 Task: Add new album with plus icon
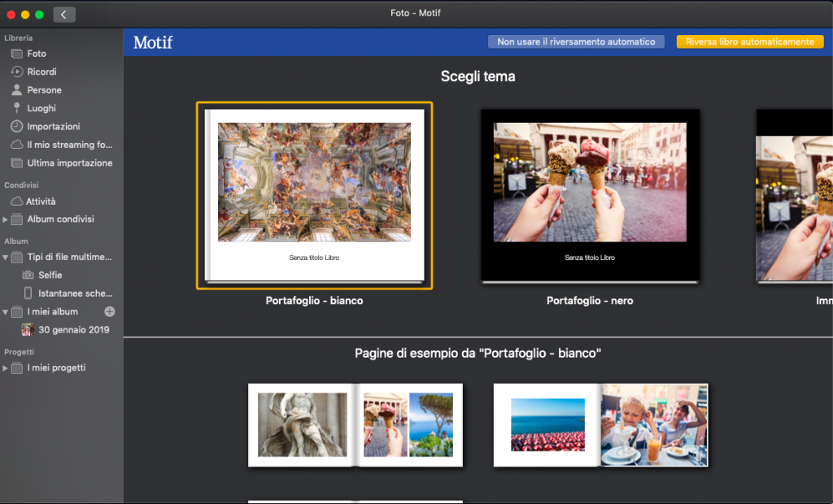(110, 311)
